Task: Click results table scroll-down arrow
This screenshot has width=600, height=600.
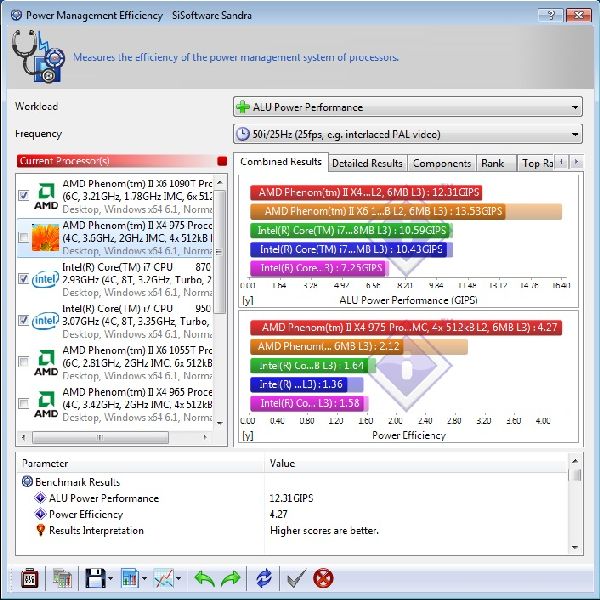Action: point(575,547)
